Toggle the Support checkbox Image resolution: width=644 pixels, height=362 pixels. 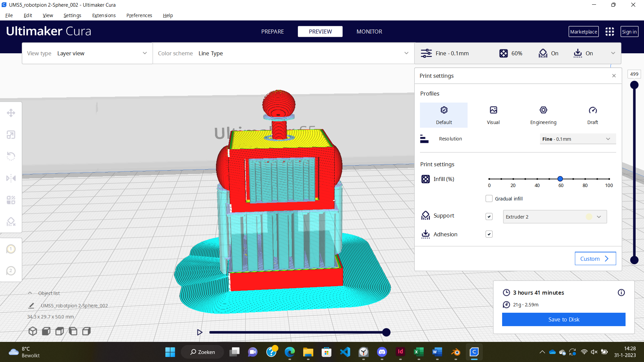click(x=489, y=217)
